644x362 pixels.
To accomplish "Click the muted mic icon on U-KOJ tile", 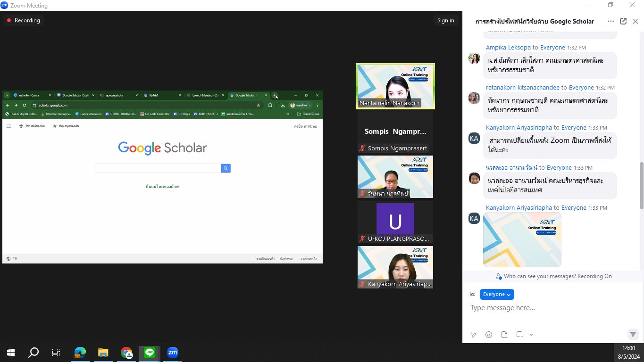I will point(362,239).
